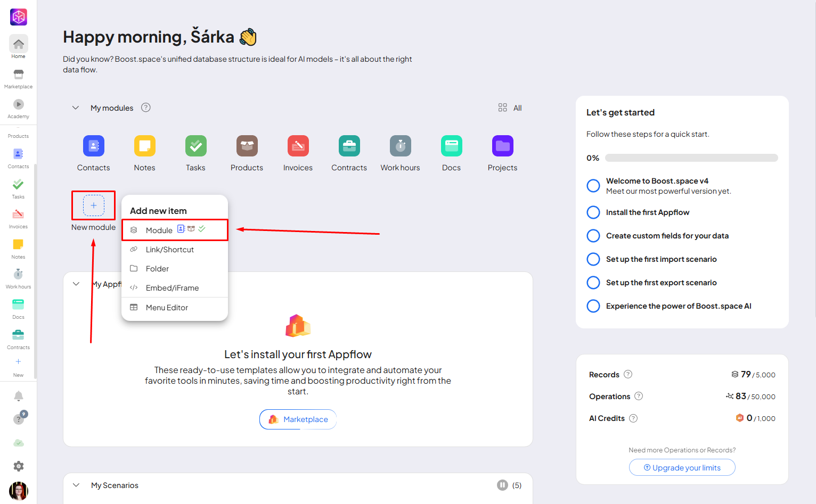Image resolution: width=816 pixels, height=504 pixels.
Task: Tick 'Set up the first export scenario' circle
Action: click(593, 283)
